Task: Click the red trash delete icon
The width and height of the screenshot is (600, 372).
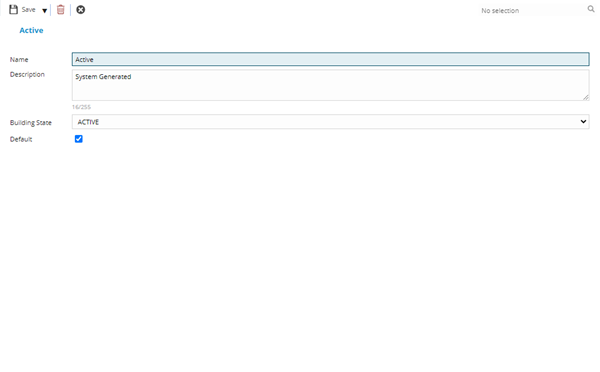Action: point(60,10)
